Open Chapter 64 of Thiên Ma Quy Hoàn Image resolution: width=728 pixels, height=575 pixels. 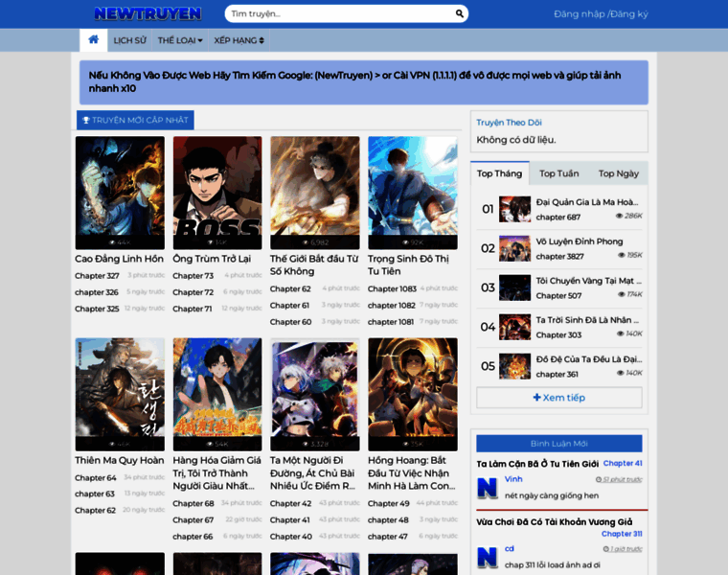(96, 477)
